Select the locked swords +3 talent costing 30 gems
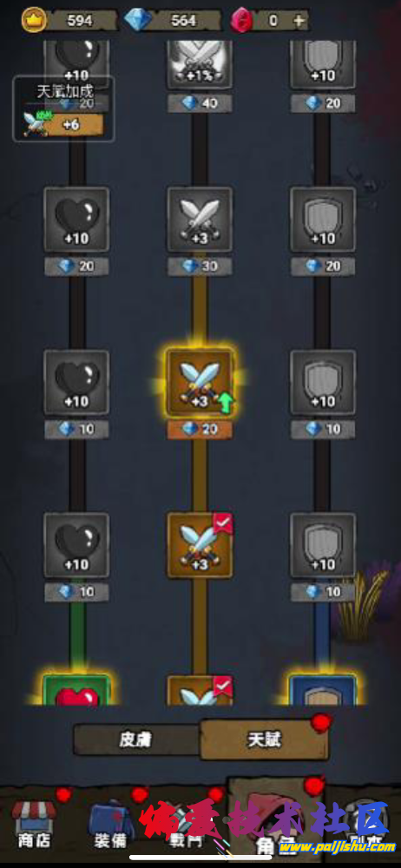 pos(200,220)
